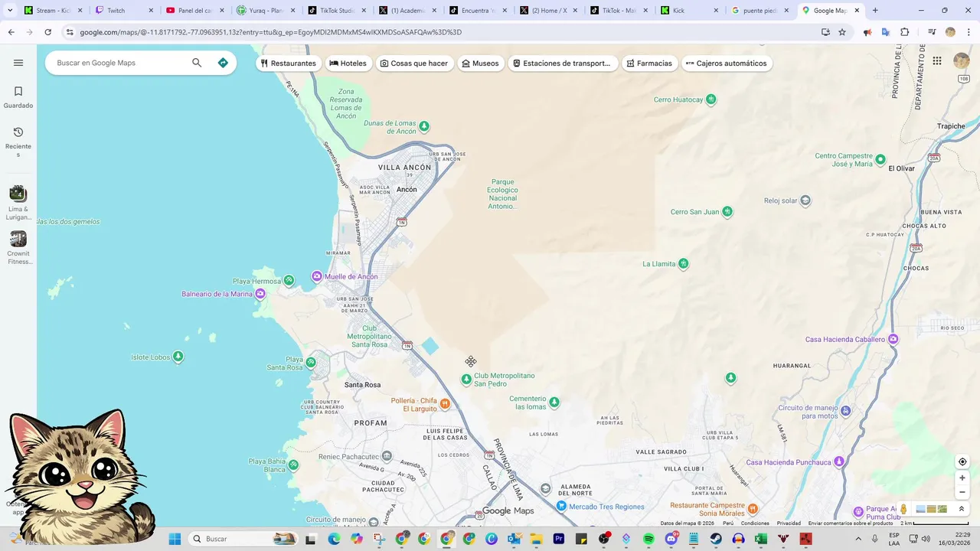Viewport: 980px width, 551px height.
Task: Select the Street View pegman
Action: pyautogui.click(x=903, y=509)
